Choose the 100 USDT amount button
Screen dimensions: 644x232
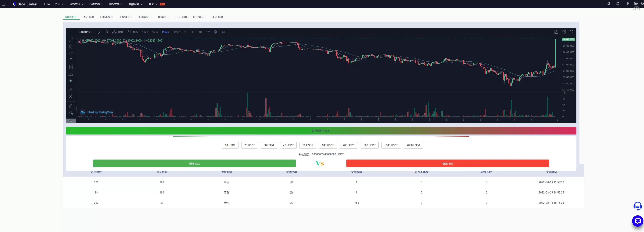tap(327, 145)
